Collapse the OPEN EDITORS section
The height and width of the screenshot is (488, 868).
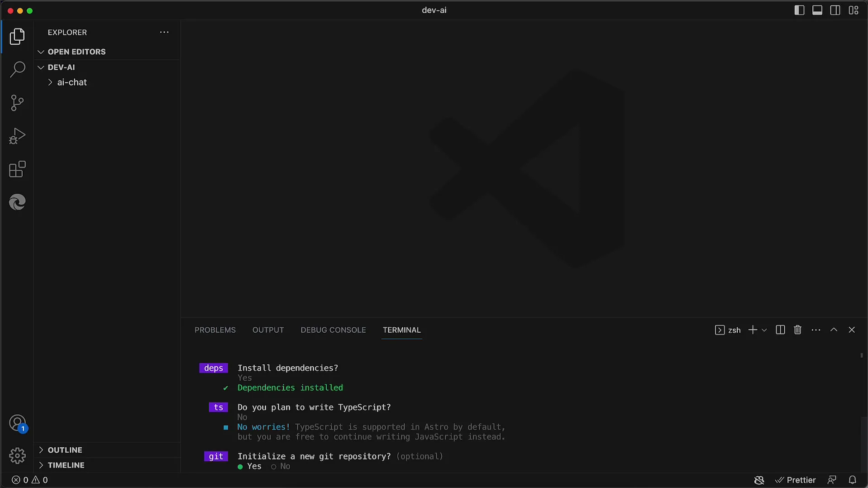(107, 52)
